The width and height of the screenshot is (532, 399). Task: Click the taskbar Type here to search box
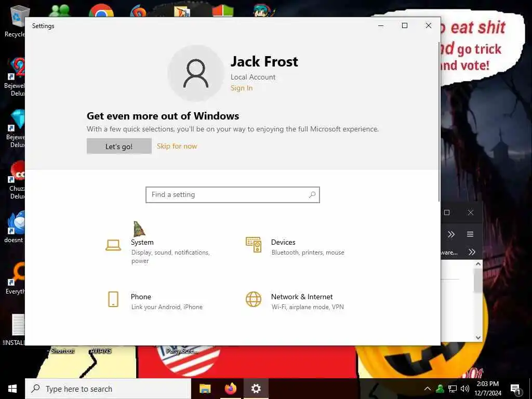(108, 389)
